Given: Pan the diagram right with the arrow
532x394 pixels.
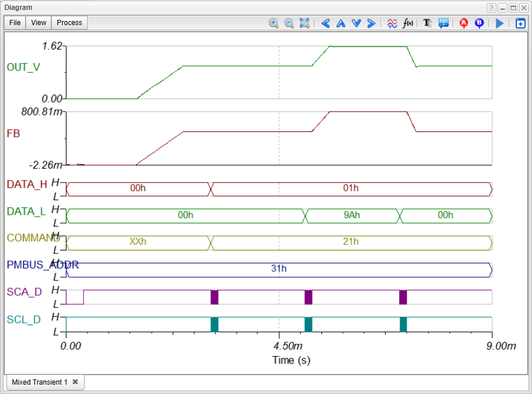Looking at the screenshot, I should coord(371,23).
